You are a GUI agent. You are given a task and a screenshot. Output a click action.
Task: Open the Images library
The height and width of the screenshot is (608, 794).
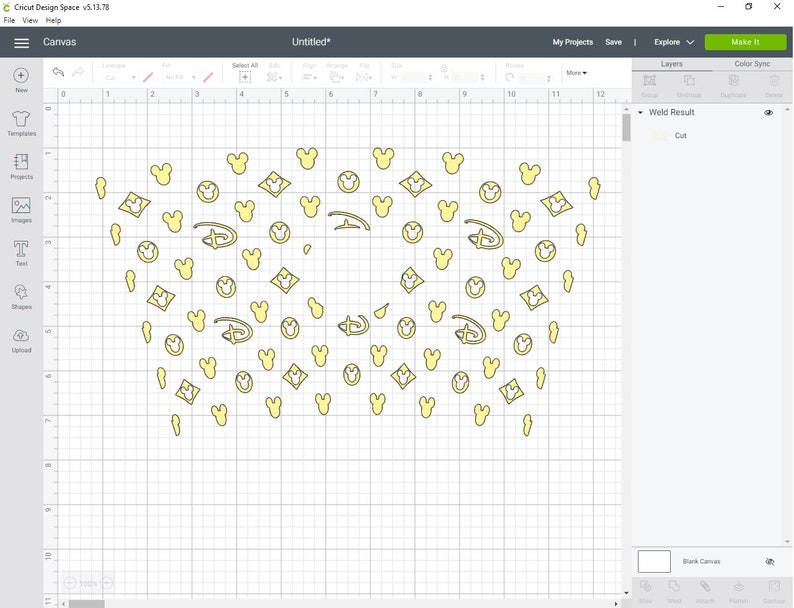[21, 210]
